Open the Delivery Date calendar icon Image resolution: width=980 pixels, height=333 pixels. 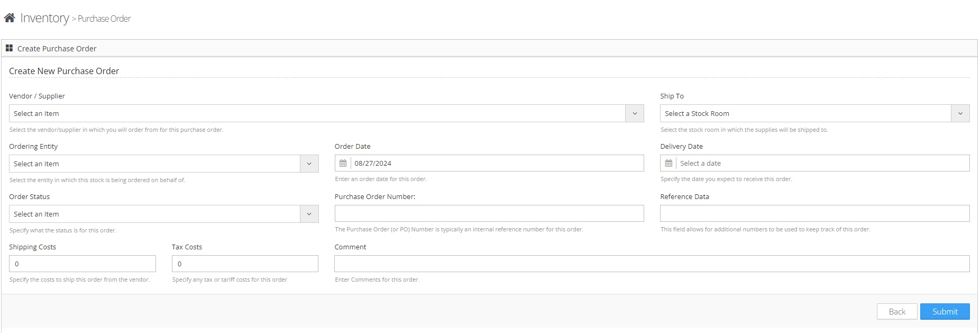click(x=668, y=163)
